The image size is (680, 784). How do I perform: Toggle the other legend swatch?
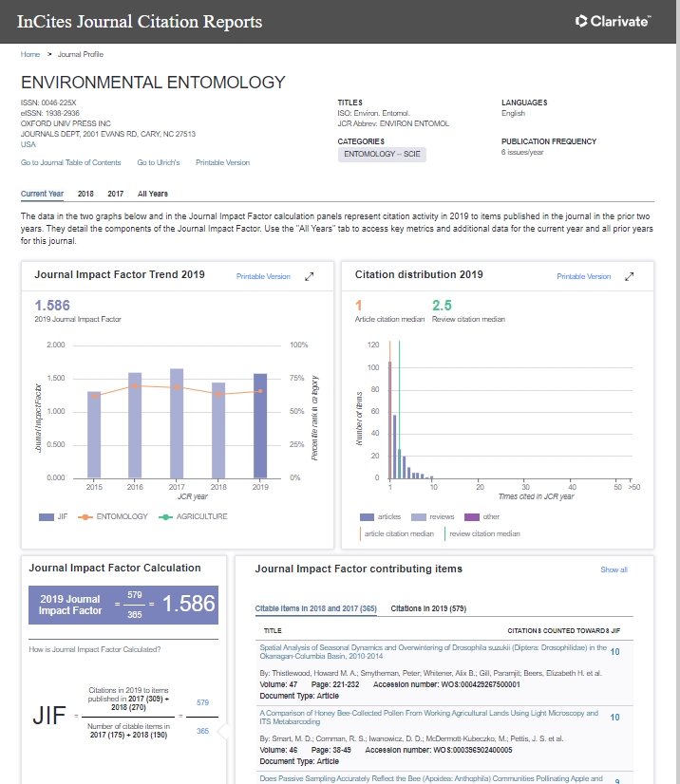472,517
